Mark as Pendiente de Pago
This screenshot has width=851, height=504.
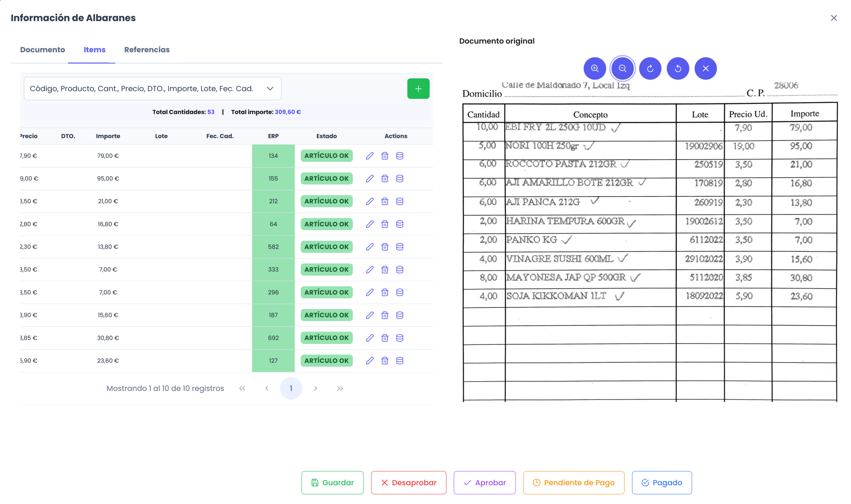[x=573, y=483]
